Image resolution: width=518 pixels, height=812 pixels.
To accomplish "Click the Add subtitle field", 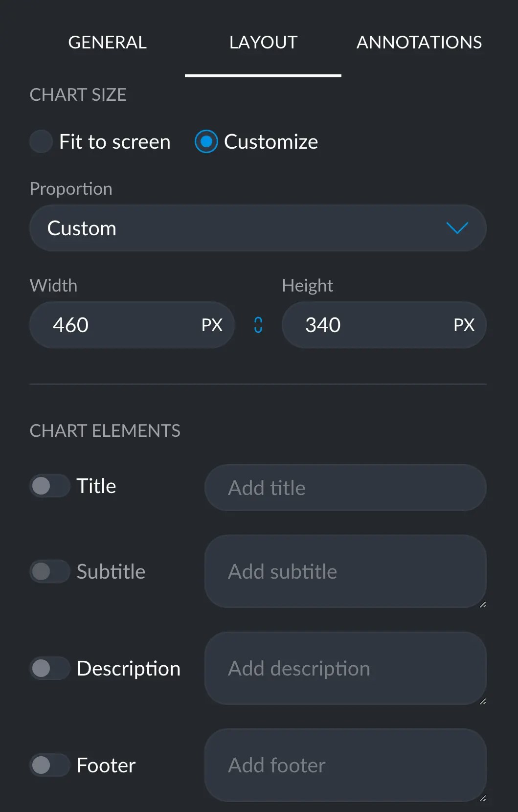I will tap(346, 571).
